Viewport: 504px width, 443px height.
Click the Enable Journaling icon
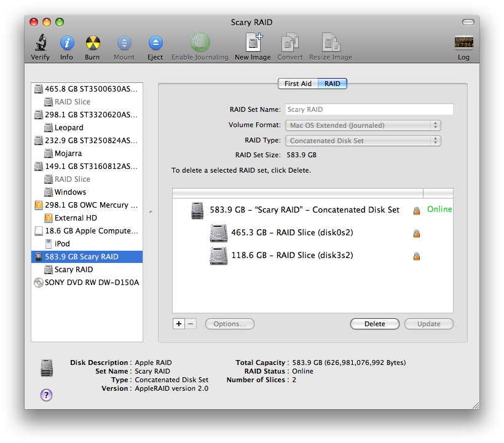point(200,42)
